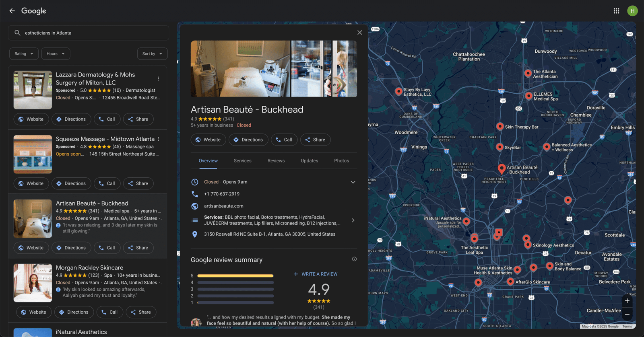Image resolution: width=644 pixels, height=337 pixels.
Task: Click the Artisan Beauté - Buckhead map pin
Action: pos(502,168)
